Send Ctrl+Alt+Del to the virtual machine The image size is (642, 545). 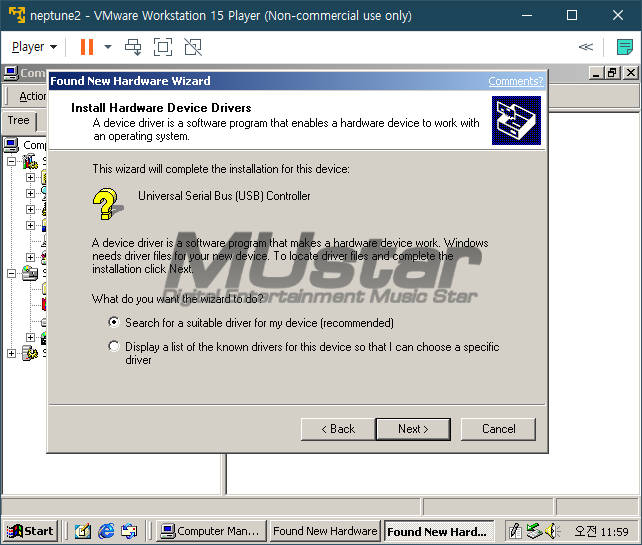(x=133, y=47)
